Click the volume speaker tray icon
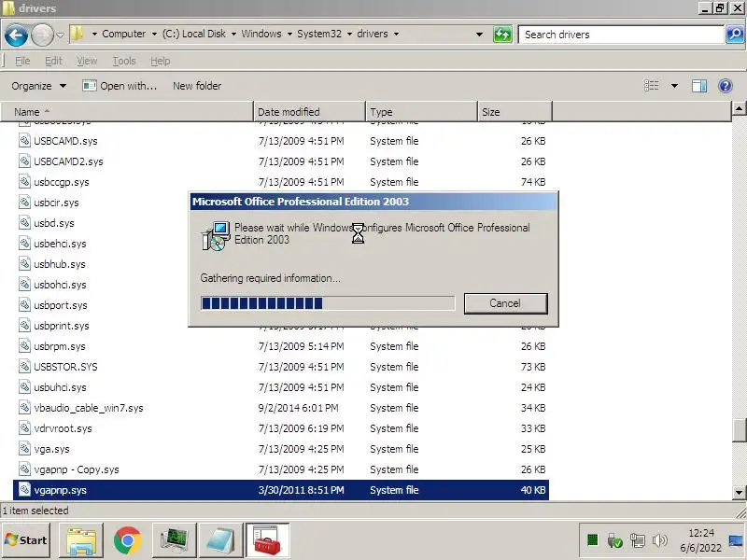The image size is (747, 560). [660, 540]
